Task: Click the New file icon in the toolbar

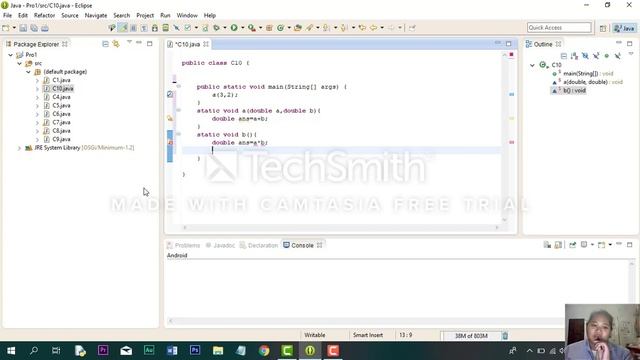Action: point(6,28)
